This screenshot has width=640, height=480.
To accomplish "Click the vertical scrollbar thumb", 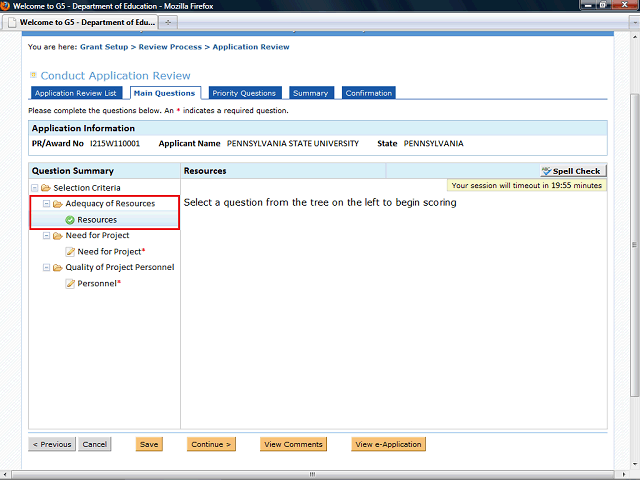I will click(634, 245).
